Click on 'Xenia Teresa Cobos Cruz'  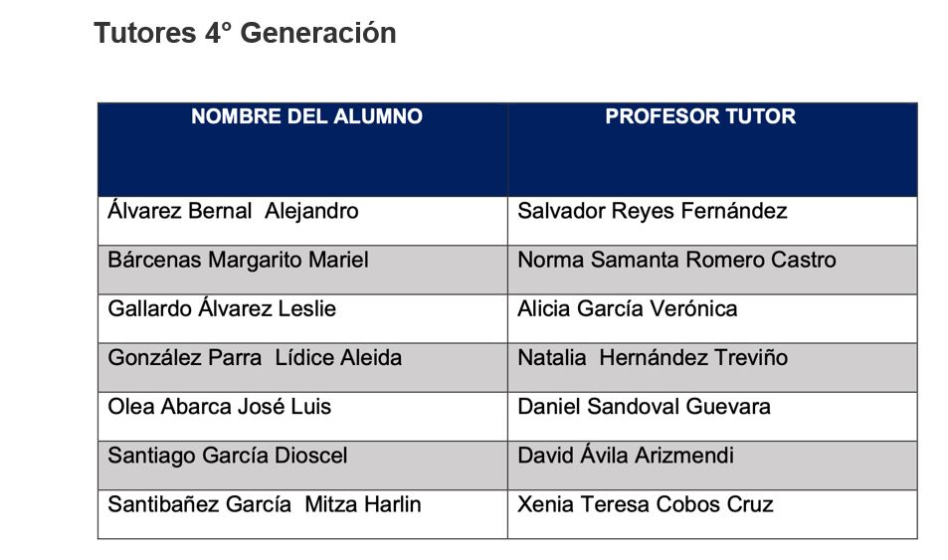coord(645,504)
